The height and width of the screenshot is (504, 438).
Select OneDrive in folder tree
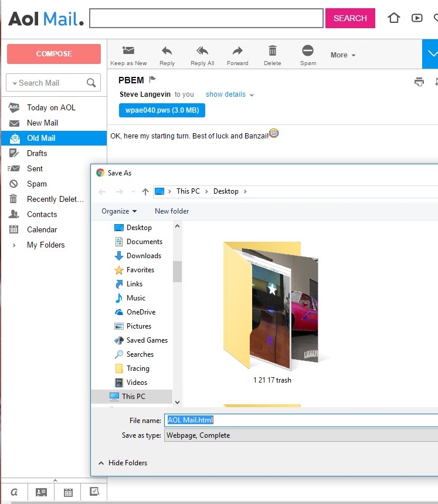[x=141, y=312]
